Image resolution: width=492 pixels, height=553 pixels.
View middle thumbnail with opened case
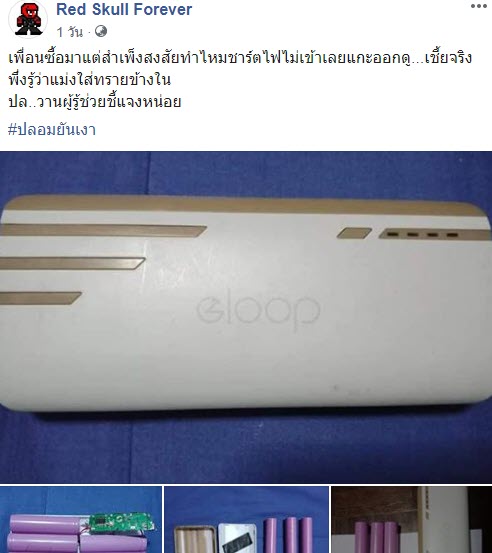(x=247, y=519)
